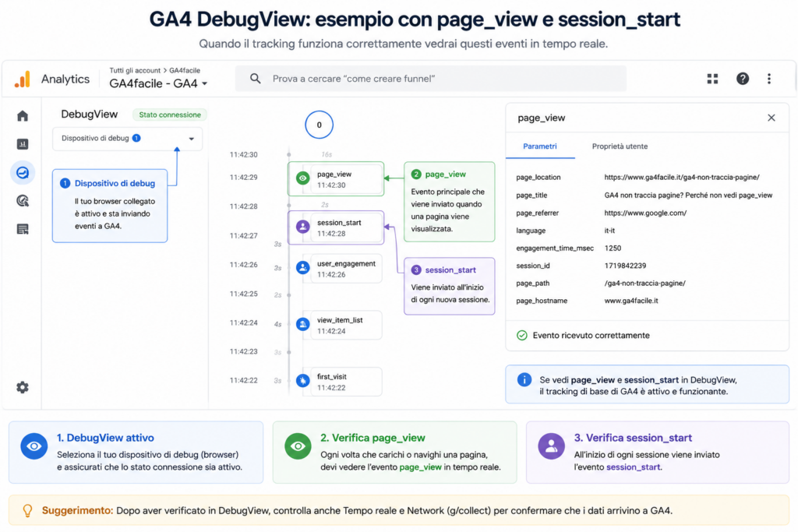The image size is (798, 532).
Task: Click the Stato connessione badge
Action: [x=169, y=115]
